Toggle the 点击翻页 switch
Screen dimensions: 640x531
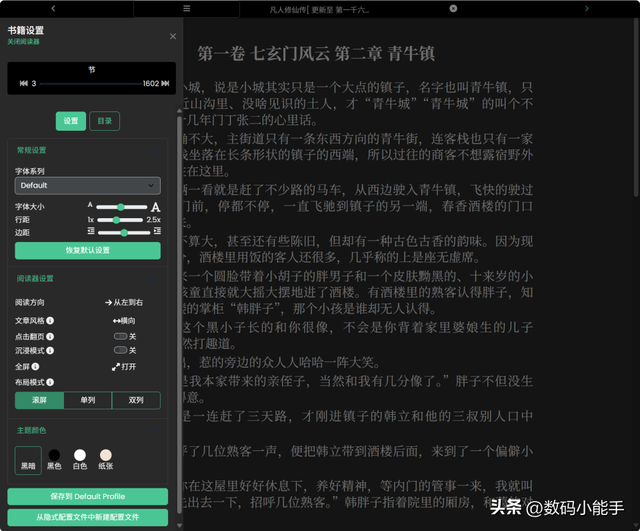coord(120,336)
